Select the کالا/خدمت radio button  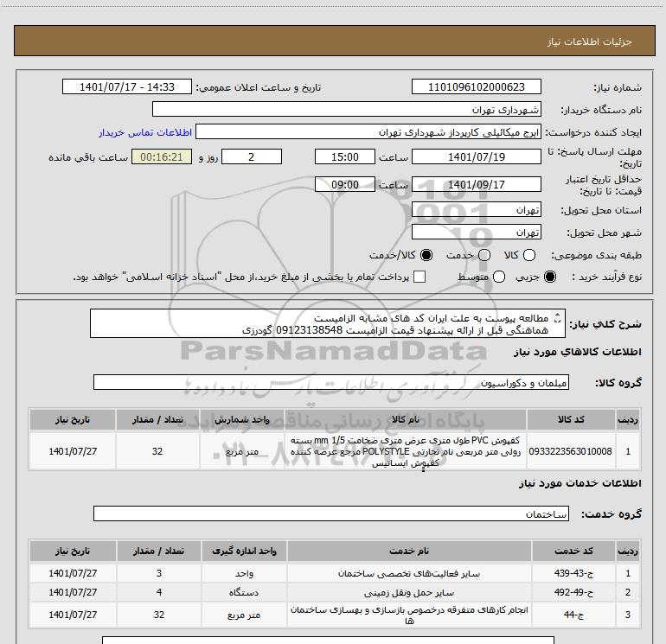tap(426, 255)
